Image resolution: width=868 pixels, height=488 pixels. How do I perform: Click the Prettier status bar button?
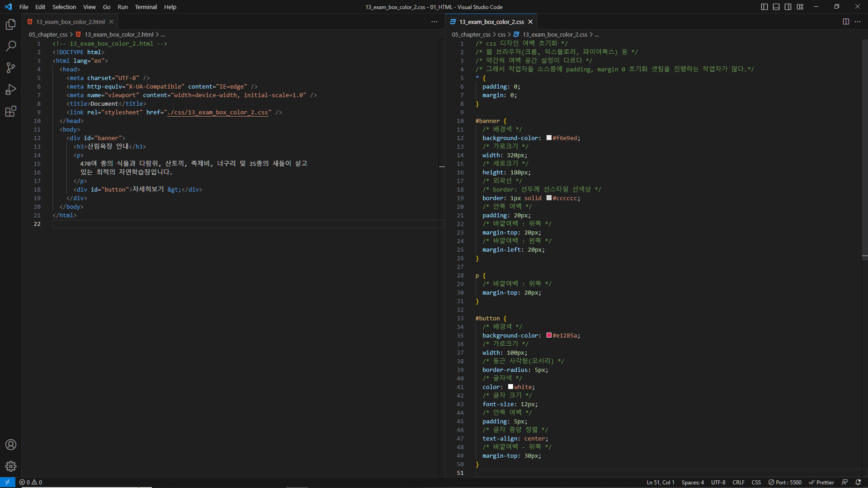[x=821, y=483]
